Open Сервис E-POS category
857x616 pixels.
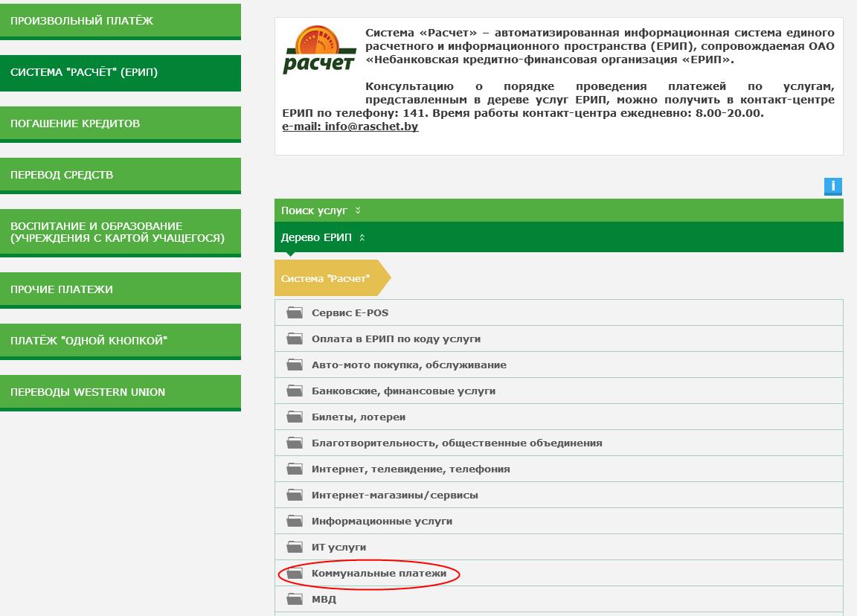[559, 312]
